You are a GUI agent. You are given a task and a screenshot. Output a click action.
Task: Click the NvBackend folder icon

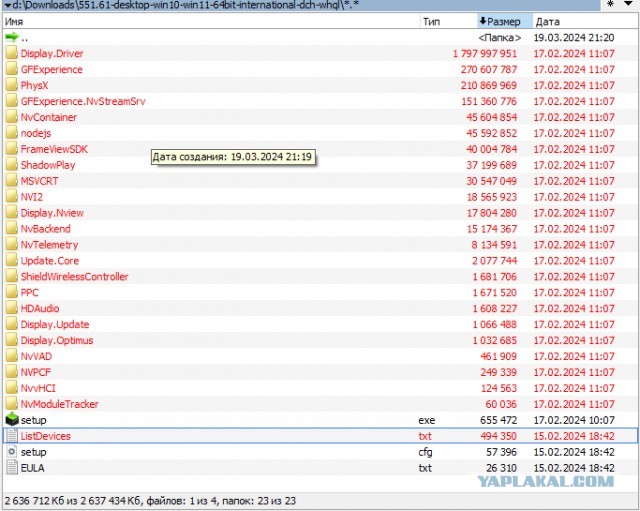pyautogui.click(x=12, y=228)
